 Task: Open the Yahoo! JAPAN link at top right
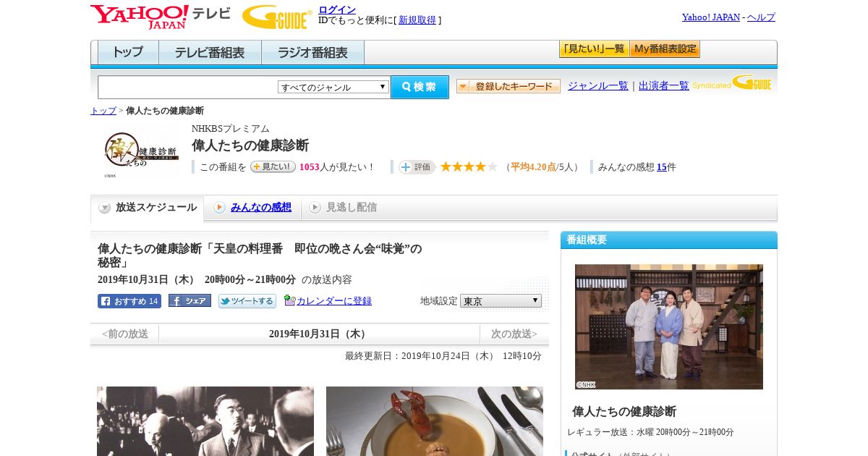[711, 17]
